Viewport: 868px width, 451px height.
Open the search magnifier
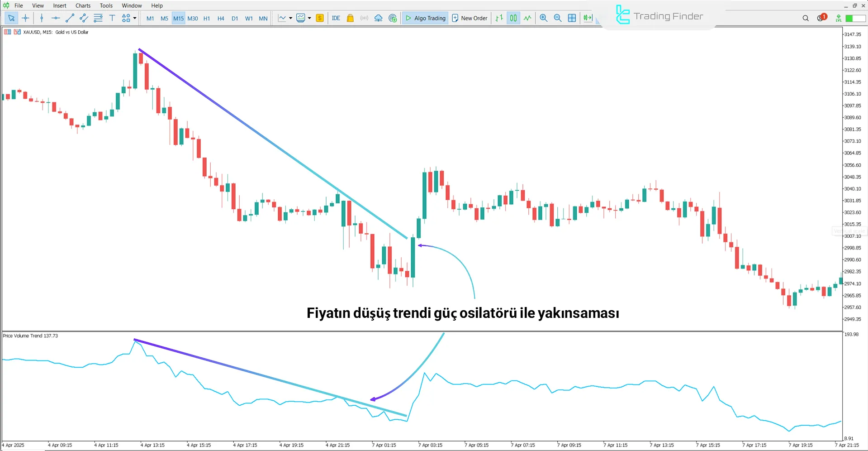click(806, 18)
